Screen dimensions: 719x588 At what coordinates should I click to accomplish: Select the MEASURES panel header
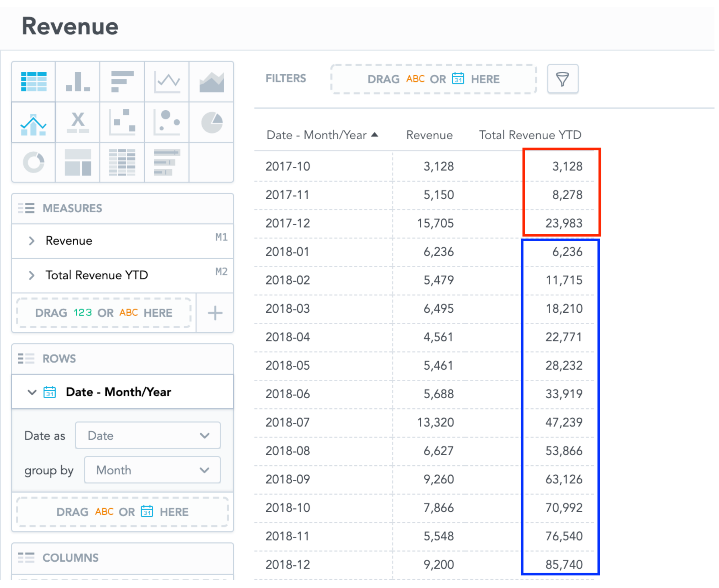(72, 208)
